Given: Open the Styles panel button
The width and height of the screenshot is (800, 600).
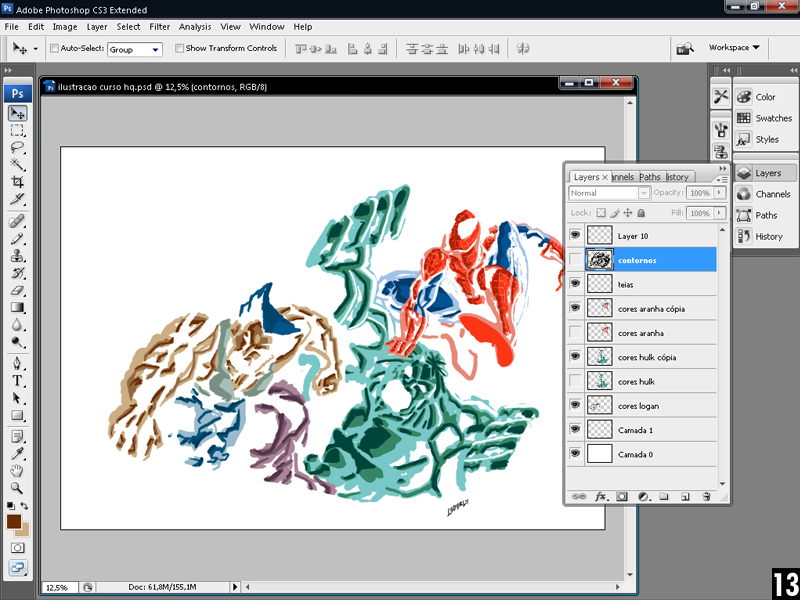Looking at the screenshot, I should [765, 139].
